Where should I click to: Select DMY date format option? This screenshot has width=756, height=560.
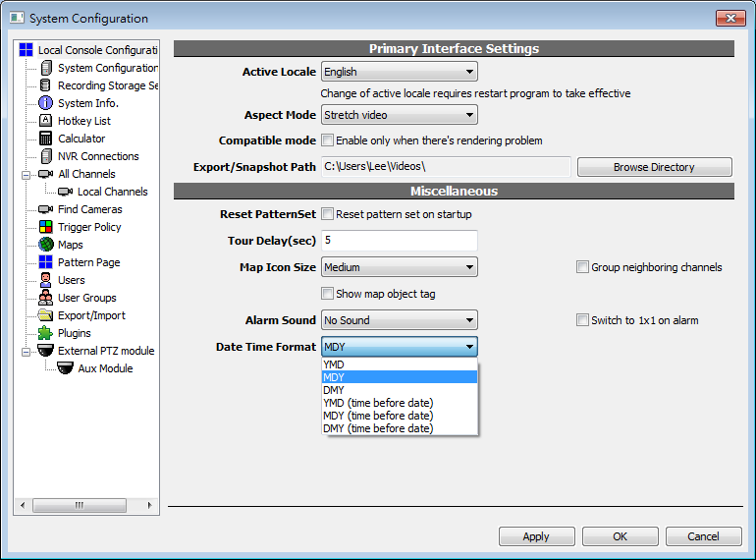400,390
